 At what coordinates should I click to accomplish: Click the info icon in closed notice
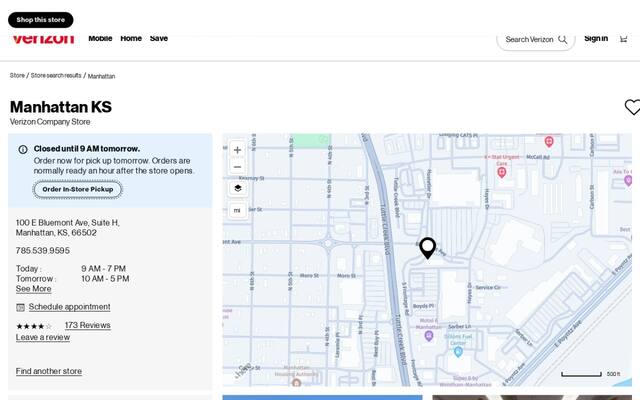click(x=23, y=149)
